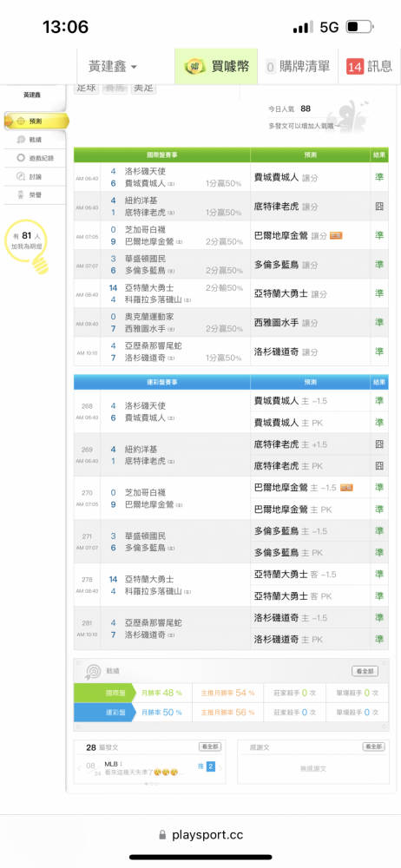
Task: Tap the lock icon in the address bar
Action: (x=162, y=834)
